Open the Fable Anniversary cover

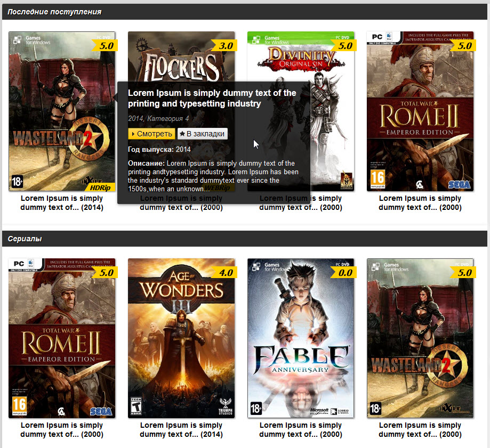point(301,338)
